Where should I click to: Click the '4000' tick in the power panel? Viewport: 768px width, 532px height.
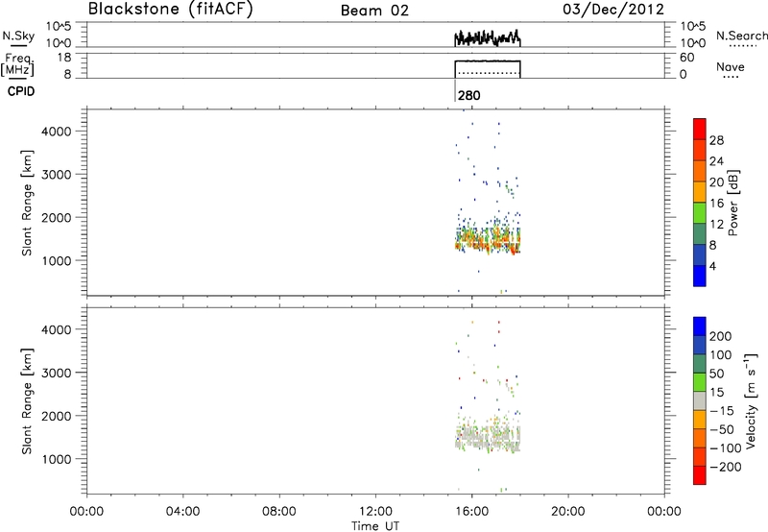(57, 132)
